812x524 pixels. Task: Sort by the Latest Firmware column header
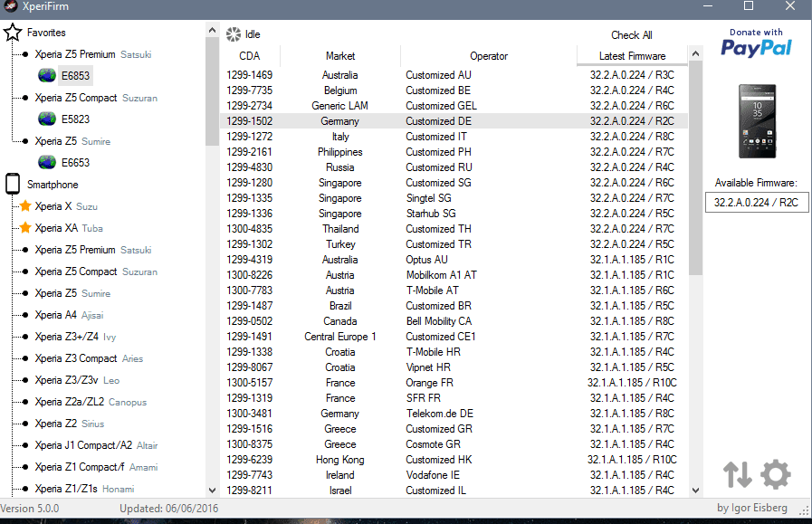(x=632, y=56)
